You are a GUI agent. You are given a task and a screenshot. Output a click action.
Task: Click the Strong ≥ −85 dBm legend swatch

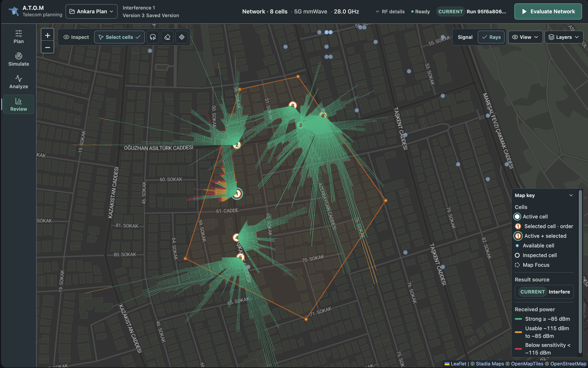(x=518, y=319)
